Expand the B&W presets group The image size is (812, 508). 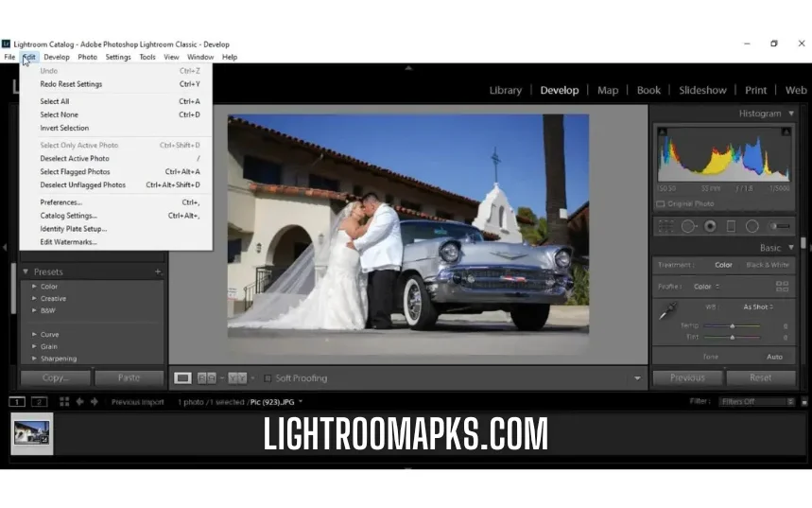34,310
